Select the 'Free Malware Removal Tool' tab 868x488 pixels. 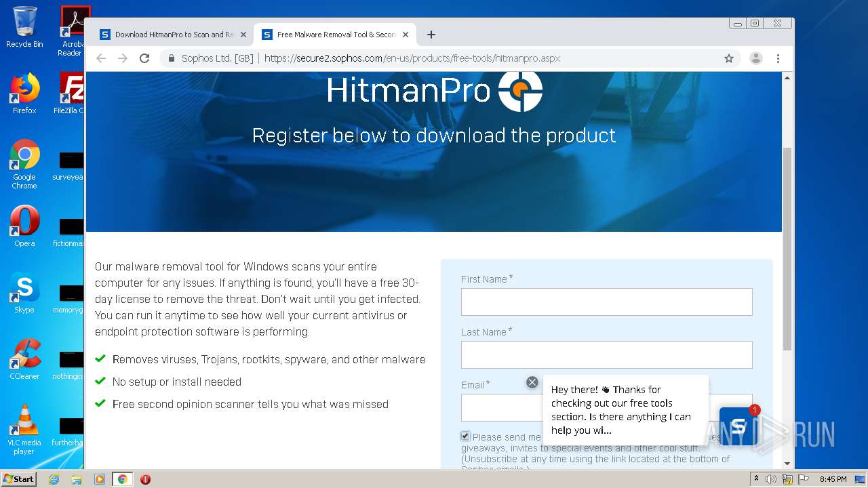coord(336,35)
